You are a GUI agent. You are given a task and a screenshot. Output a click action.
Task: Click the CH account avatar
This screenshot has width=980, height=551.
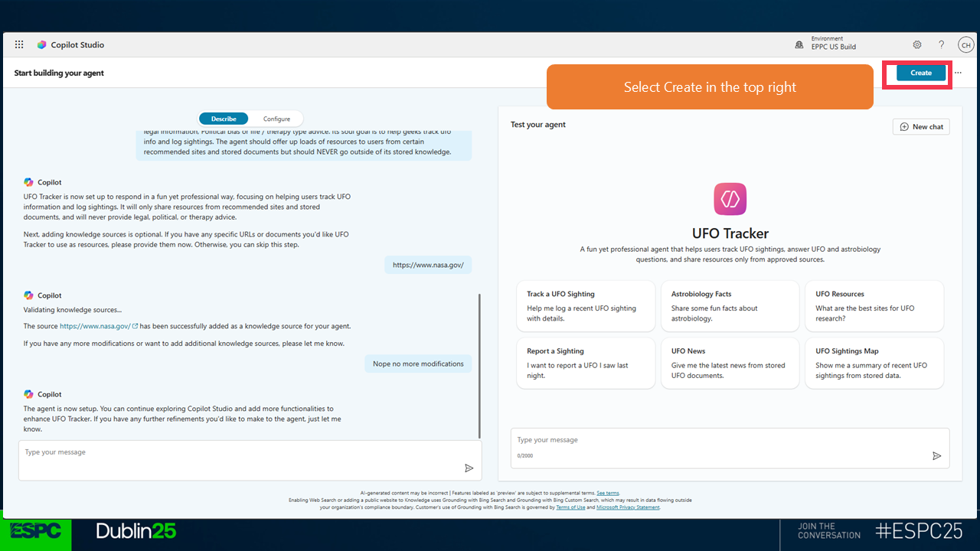pos(965,45)
